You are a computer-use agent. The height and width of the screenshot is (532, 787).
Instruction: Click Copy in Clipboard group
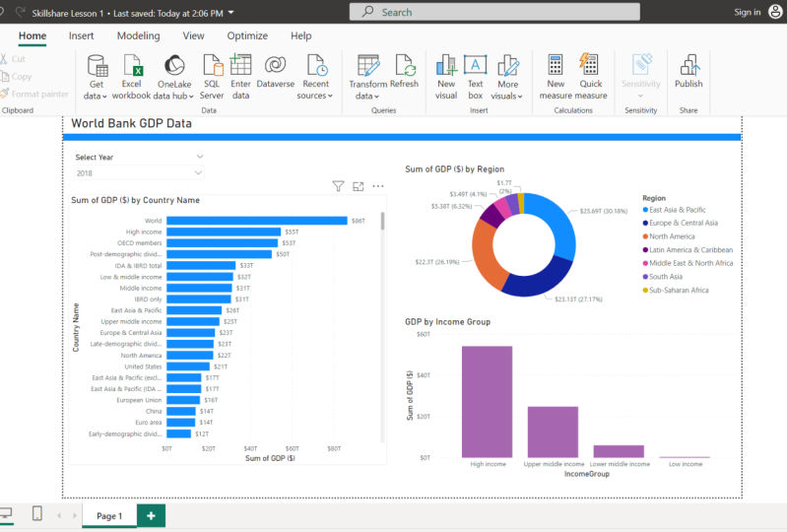16,76
